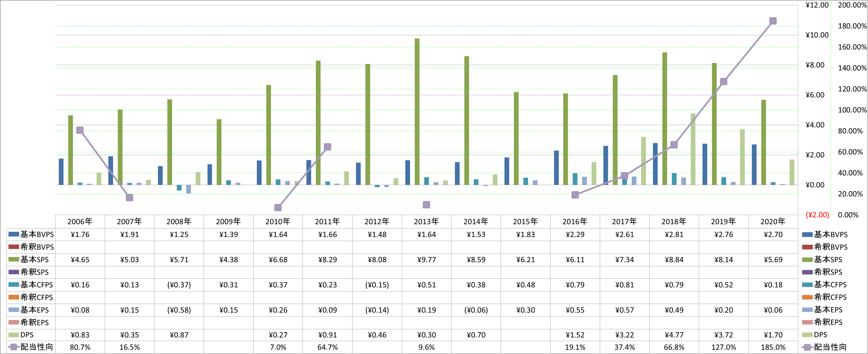Image resolution: width=868 pixels, height=354 pixels.
Task: Click the 基本SPS green swatch in table row header
Action: click(x=13, y=259)
